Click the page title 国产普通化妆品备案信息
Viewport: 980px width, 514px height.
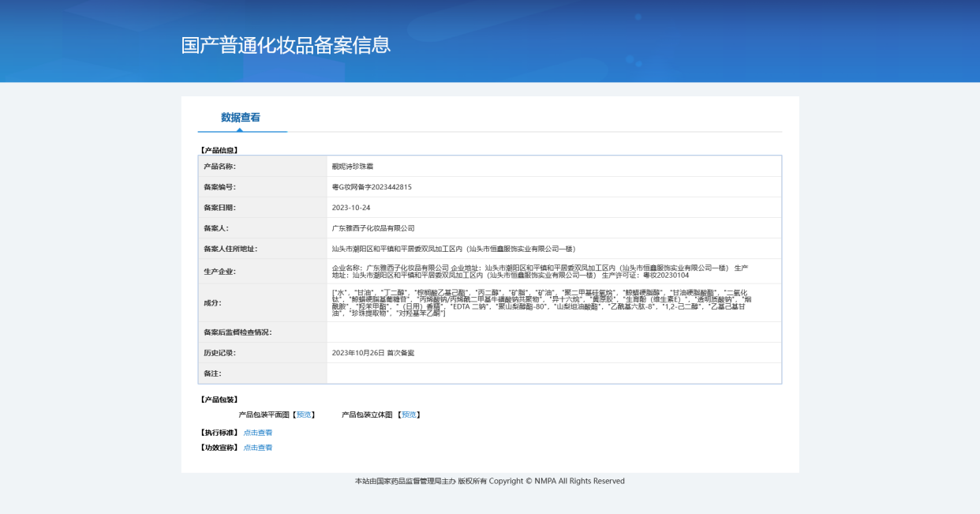pyautogui.click(x=286, y=45)
